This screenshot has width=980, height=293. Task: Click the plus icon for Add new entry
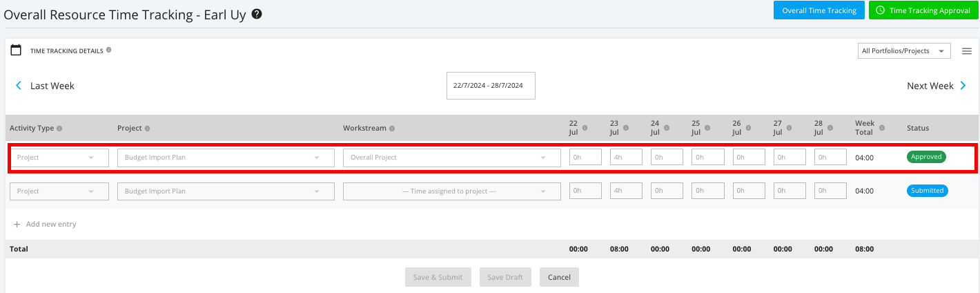(x=17, y=225)
